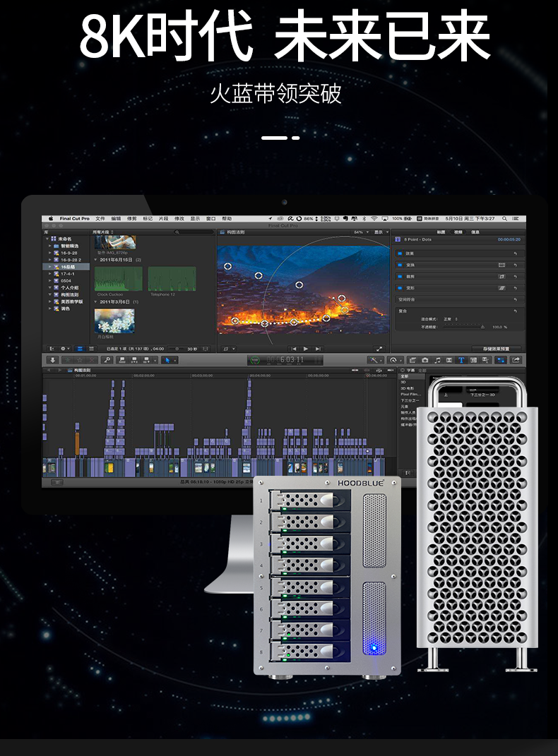Switch browser to filmstrip view
The height and width of the screenshot is (756, 558).
pyautogui.click(x=80, y=349)
